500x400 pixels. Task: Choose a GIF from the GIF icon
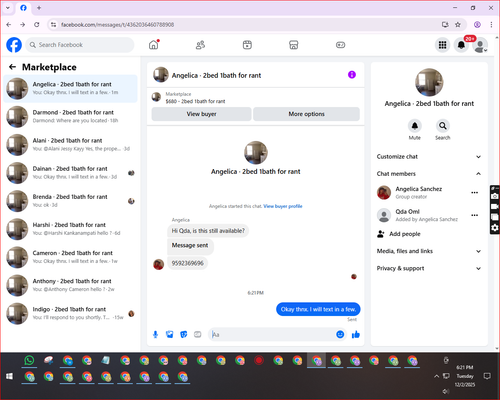[x=198, y=334]
